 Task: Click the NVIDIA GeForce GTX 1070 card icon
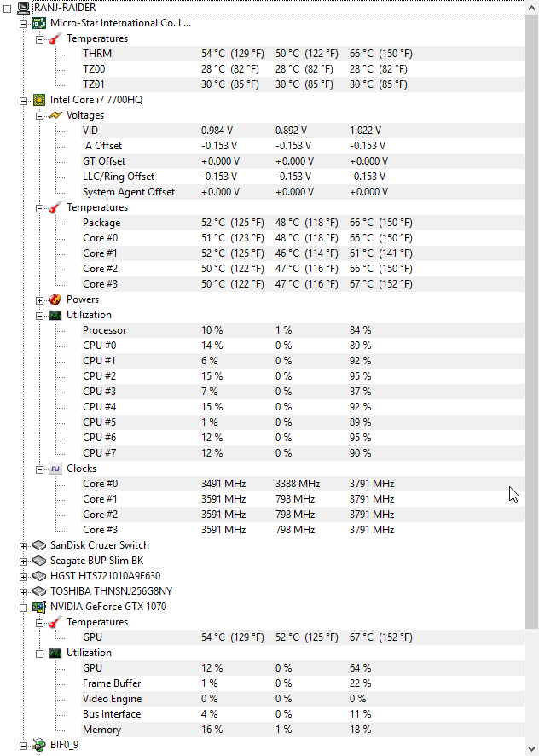[39, 607]
